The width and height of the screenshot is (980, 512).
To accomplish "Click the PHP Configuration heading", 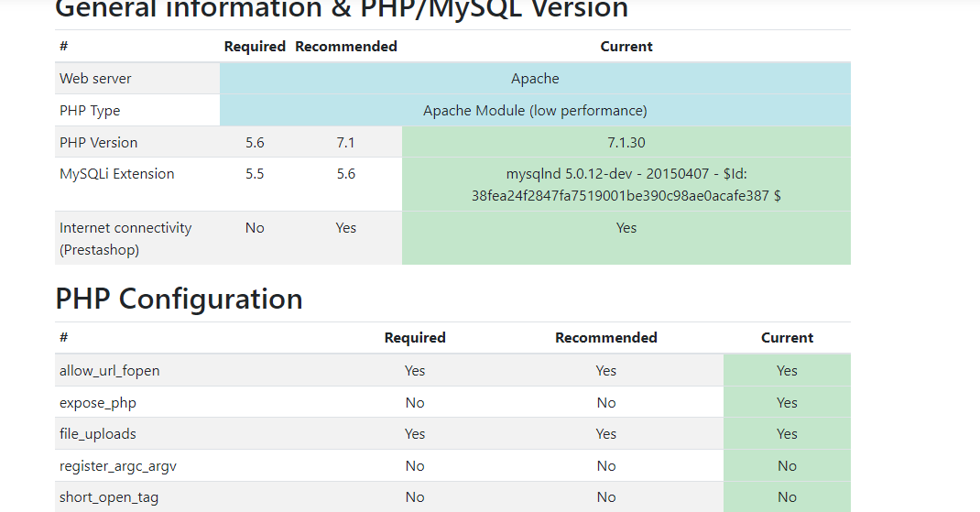I will click(x=179, y=299).
